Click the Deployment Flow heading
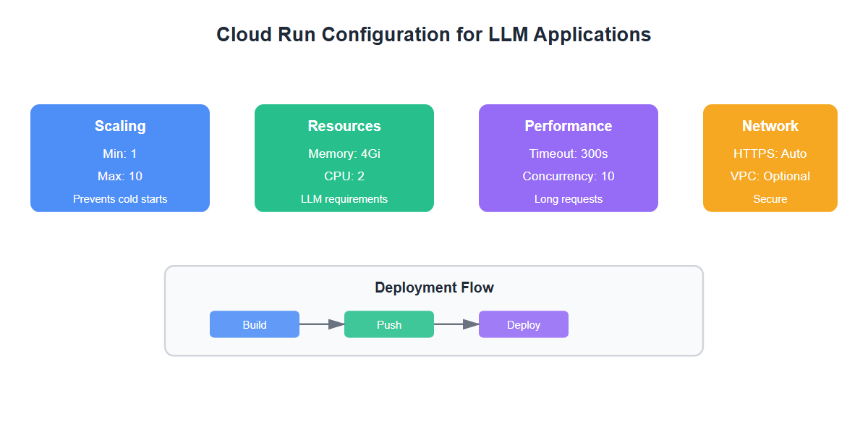Screen dimensions: 868x433 [434, 287]
